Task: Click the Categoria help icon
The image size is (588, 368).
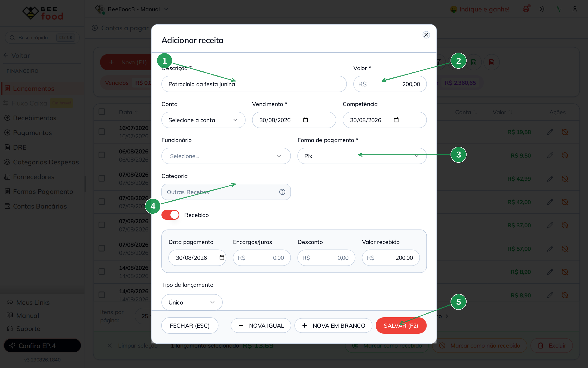Action: [x=282, y=192]
